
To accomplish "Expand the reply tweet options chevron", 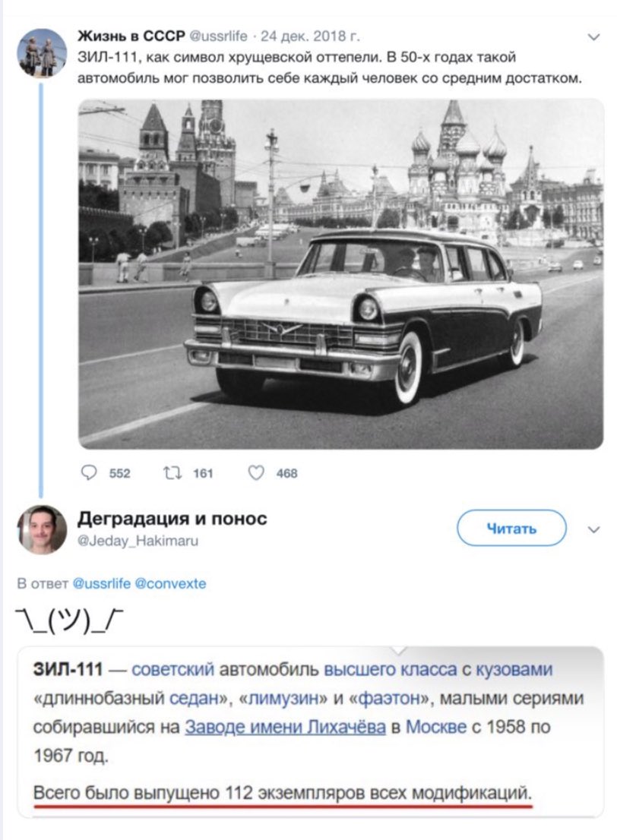I will coord(594,529).
